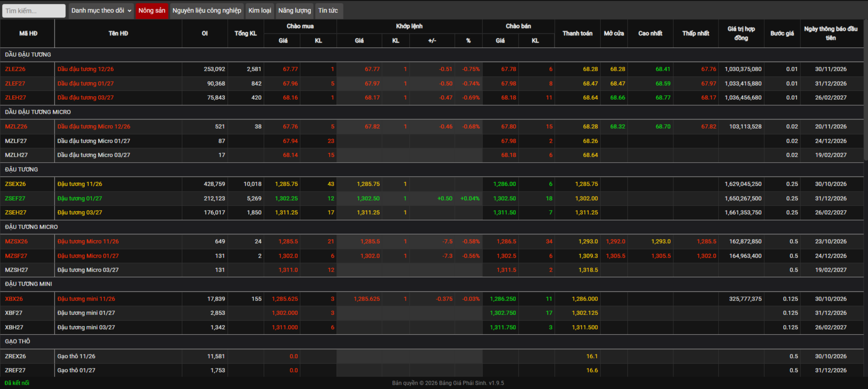The width and height of the screenshot is (868, 389).
Task: Select Dầu đậu tương Micro 12/26 row
Action: (432, 126)
